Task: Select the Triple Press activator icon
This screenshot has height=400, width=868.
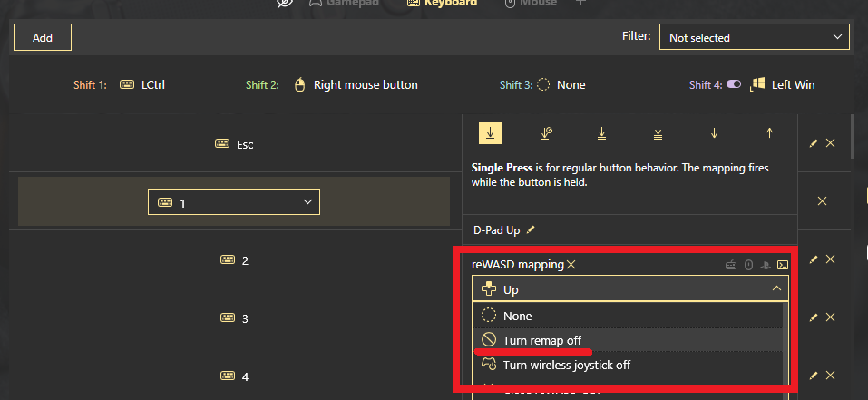Action: (658, 132)
